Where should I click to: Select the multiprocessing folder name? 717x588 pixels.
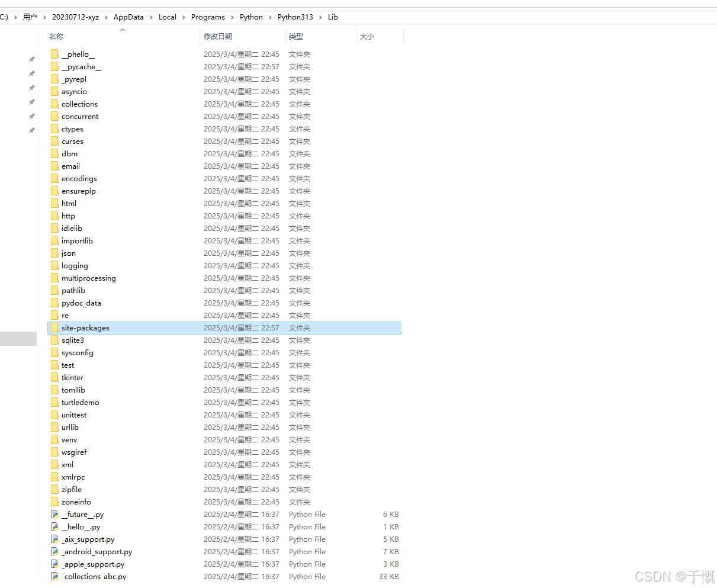click(x=89, y=278)
